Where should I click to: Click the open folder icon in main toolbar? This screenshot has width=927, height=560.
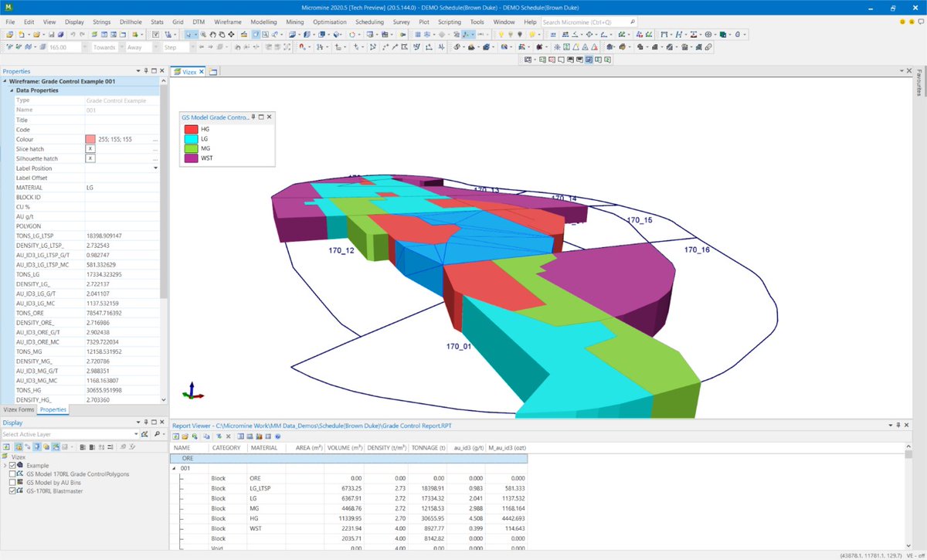(x=36, y=35)
